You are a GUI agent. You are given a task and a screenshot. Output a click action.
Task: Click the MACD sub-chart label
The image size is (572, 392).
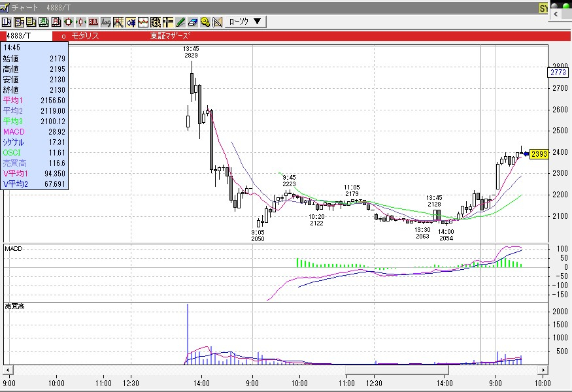pyautogui.click(x=14, y=249)
